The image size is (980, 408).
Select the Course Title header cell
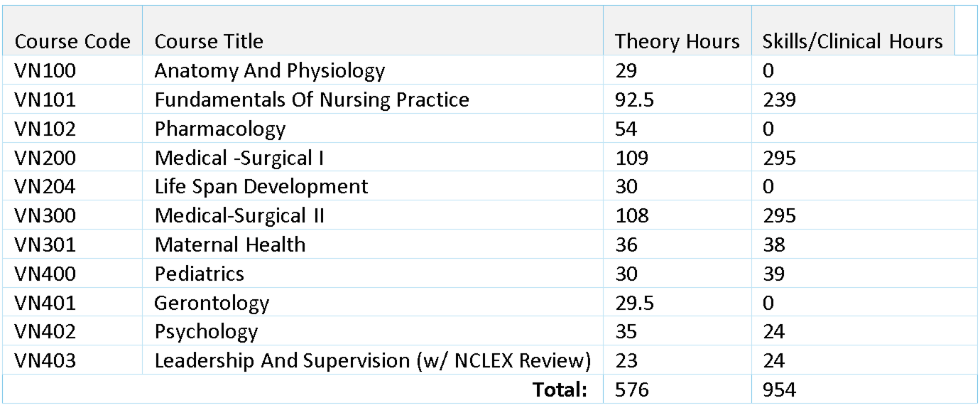click(x=209, y=42)
